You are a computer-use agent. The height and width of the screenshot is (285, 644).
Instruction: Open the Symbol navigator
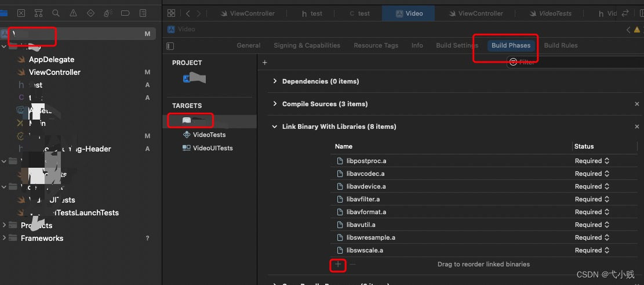[x=38, y=13]
